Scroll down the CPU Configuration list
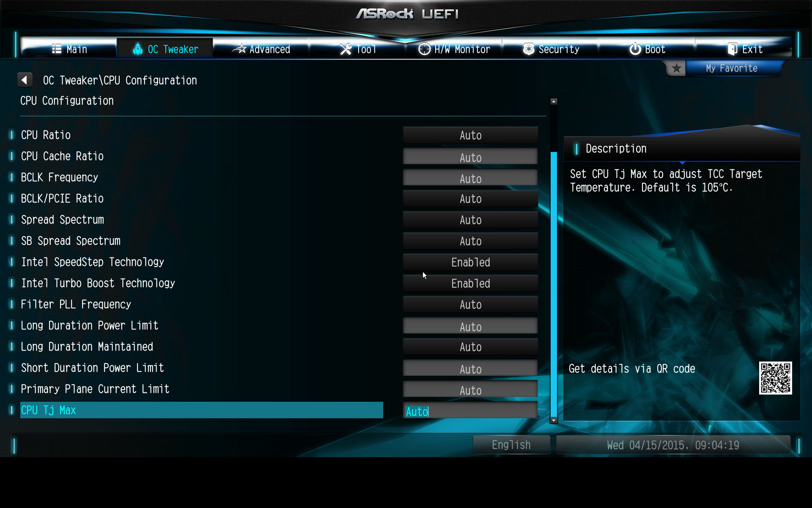 point(553,420)
